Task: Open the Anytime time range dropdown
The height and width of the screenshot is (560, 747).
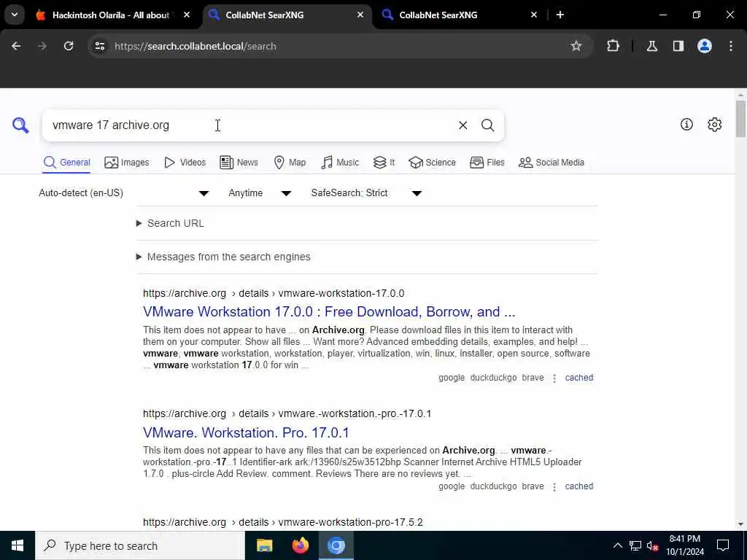Action: 260,192
